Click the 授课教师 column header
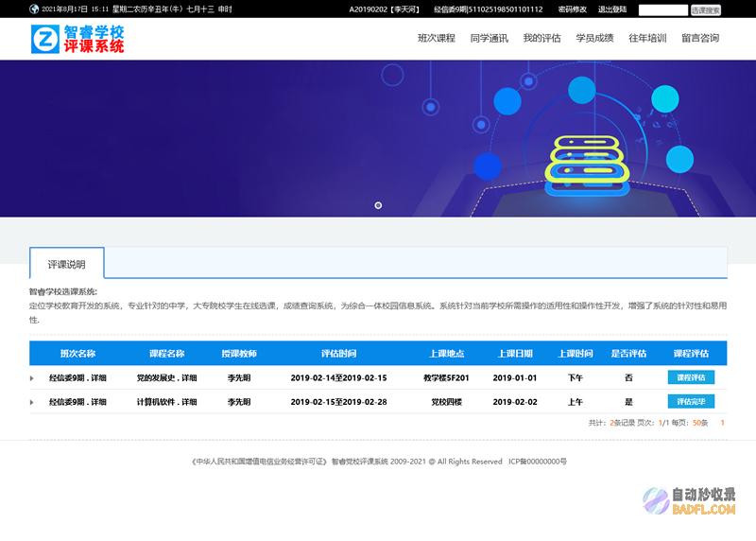 click(239, 354)
